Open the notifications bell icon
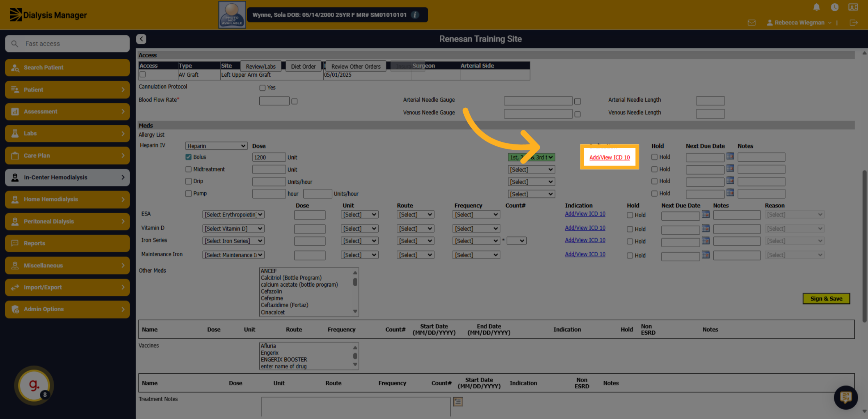This screenshot has width=868, height=419. 816,7
